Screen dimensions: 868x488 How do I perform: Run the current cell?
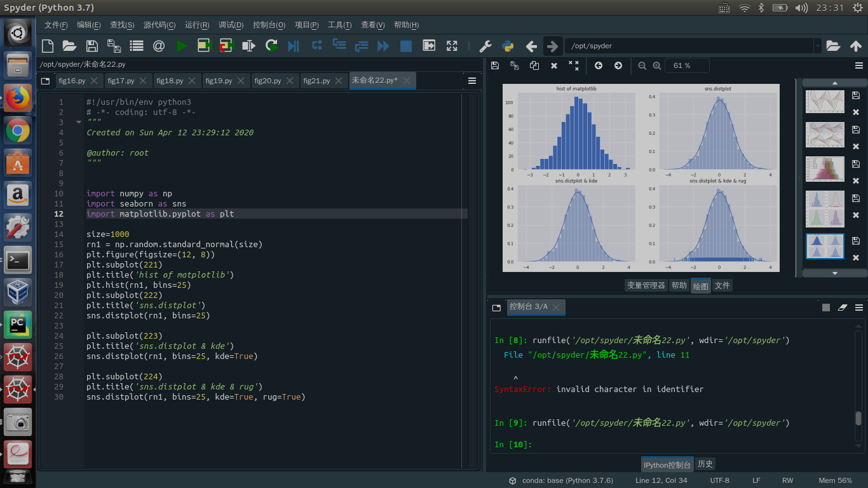204,46
